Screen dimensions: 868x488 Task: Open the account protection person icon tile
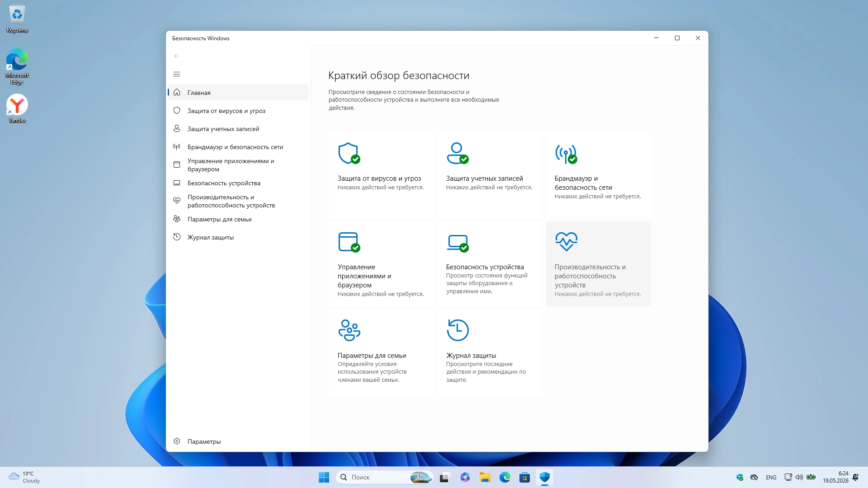458,153
